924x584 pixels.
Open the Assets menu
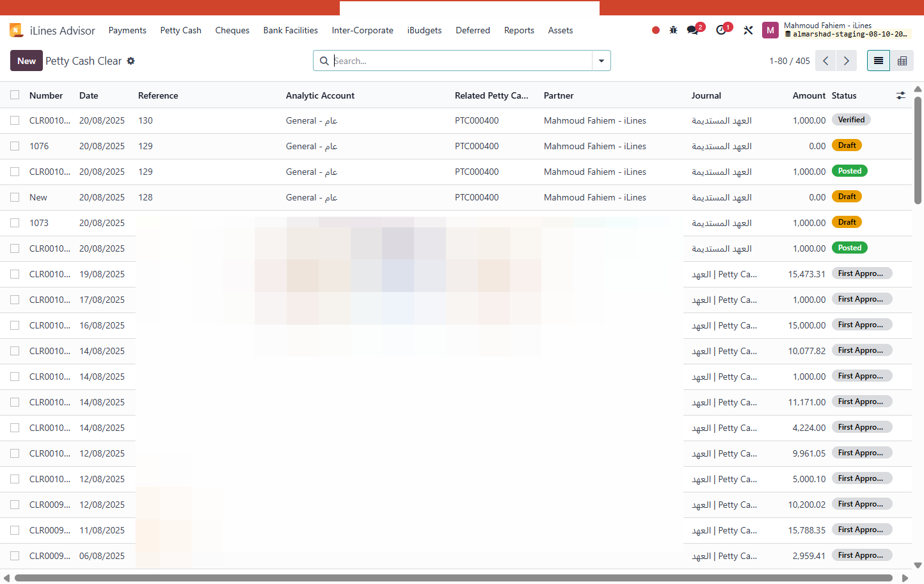[x=561, y=30]
